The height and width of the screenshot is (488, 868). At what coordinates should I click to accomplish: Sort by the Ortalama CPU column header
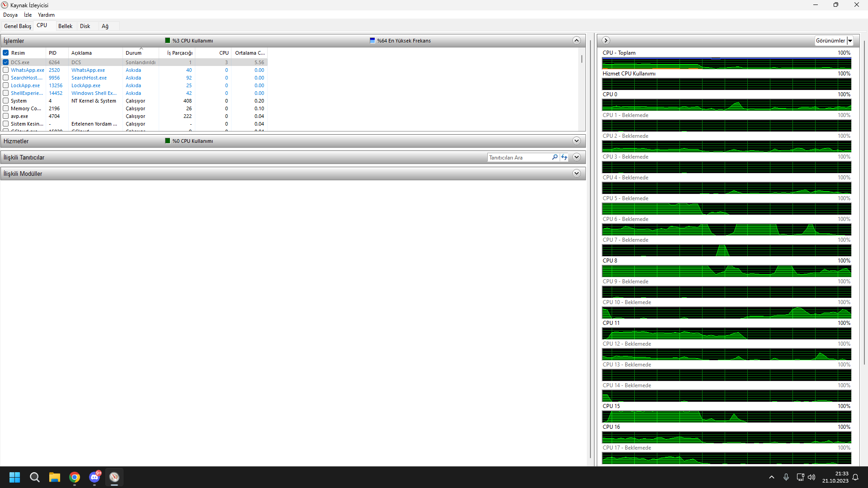(x=250, y=53)
